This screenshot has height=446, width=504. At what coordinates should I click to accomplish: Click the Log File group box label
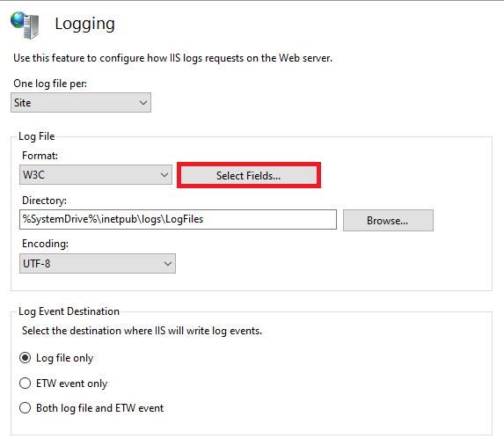(x=37, y=136)
